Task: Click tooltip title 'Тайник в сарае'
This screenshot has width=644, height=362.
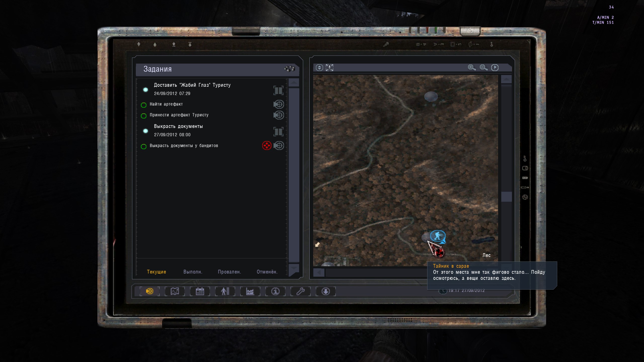Action: point(451,266)
